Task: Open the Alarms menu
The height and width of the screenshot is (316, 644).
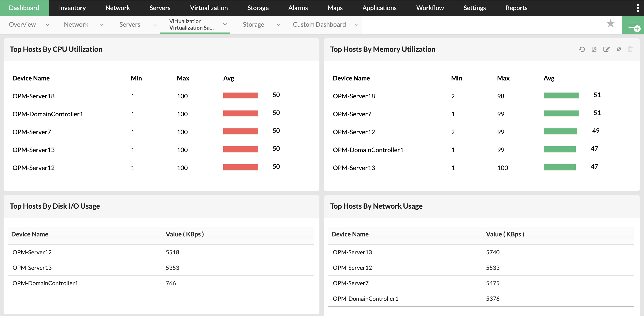Action: point(298,8)
